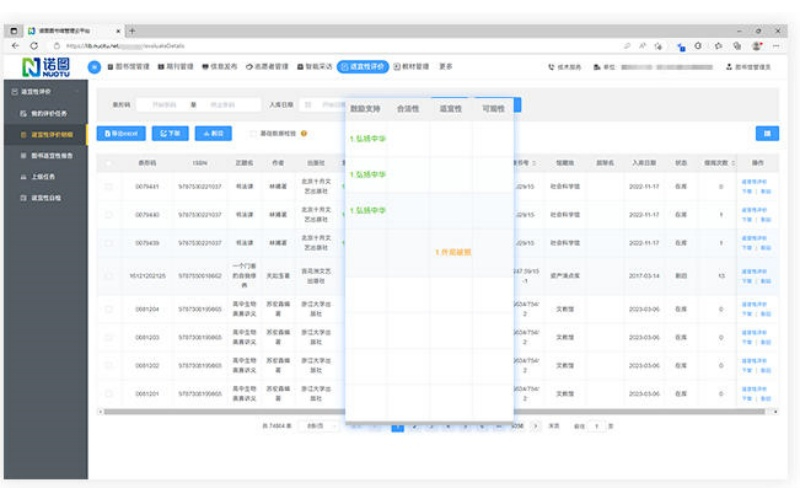Click the read aloud icon in the browser toolbar
The width and height of the screenshot is (800, 500).
click(x=642, y=46)
